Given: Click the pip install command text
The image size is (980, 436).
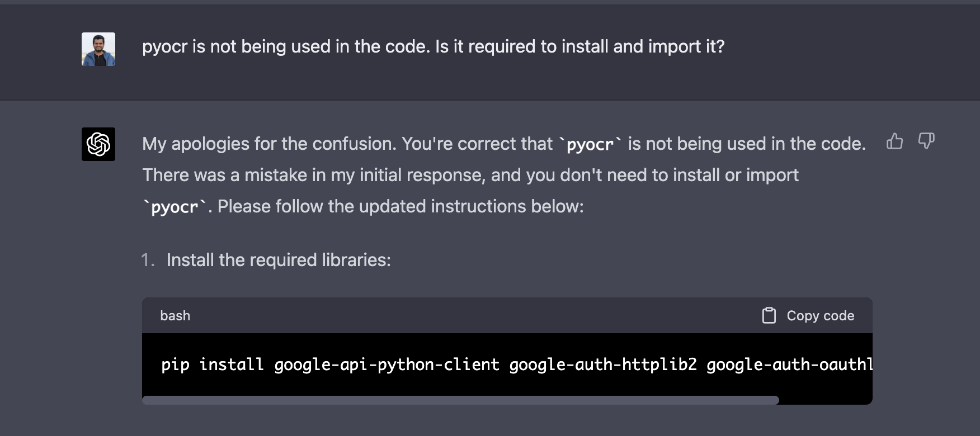Looking at the screenshot, I should [517, 364].
